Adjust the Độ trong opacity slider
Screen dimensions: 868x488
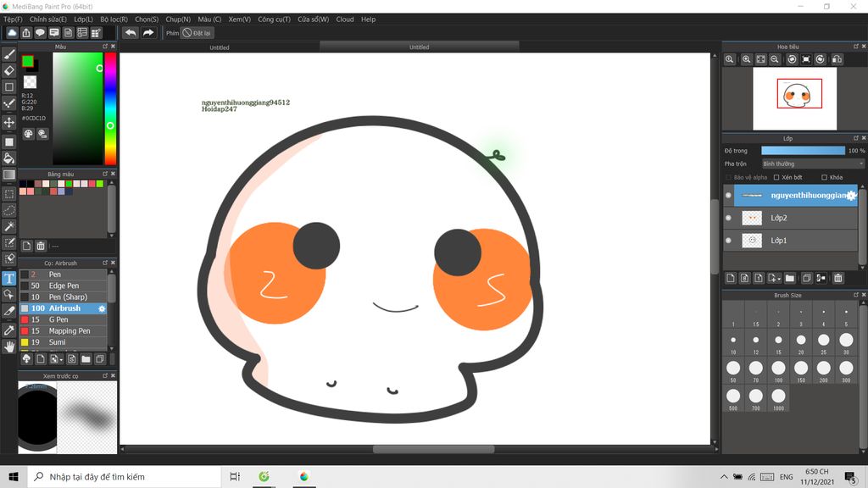tap(803, 151)
